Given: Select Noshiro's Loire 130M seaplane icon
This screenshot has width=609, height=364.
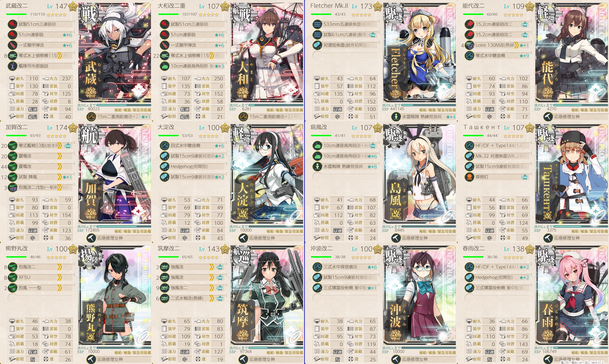Looking at the screenshot, I should (469, 45).
